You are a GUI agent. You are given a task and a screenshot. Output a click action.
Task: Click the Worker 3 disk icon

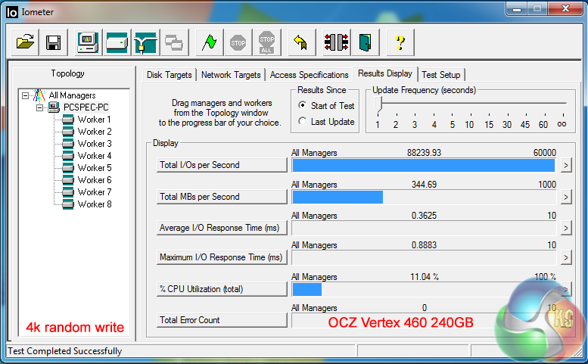click(68, 144)
